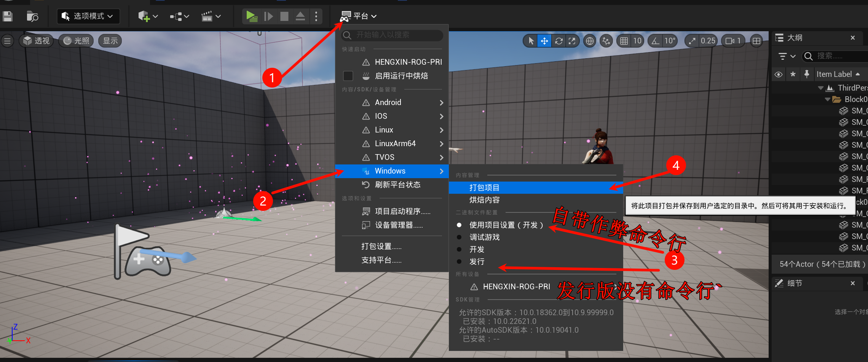
Task: Select the 发行 binary configuration radio option
Action: [459, 262]
